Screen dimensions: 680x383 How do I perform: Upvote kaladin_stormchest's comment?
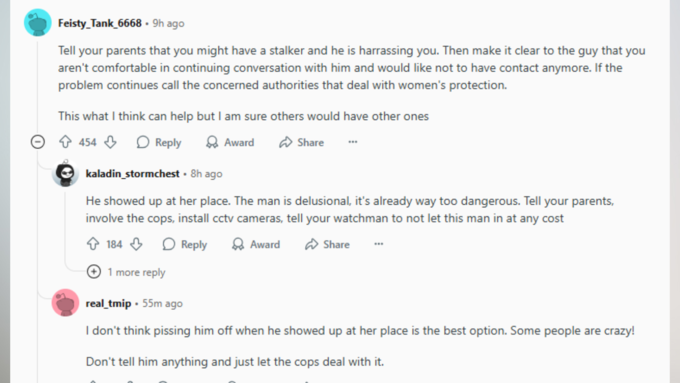tap(93, 244)
